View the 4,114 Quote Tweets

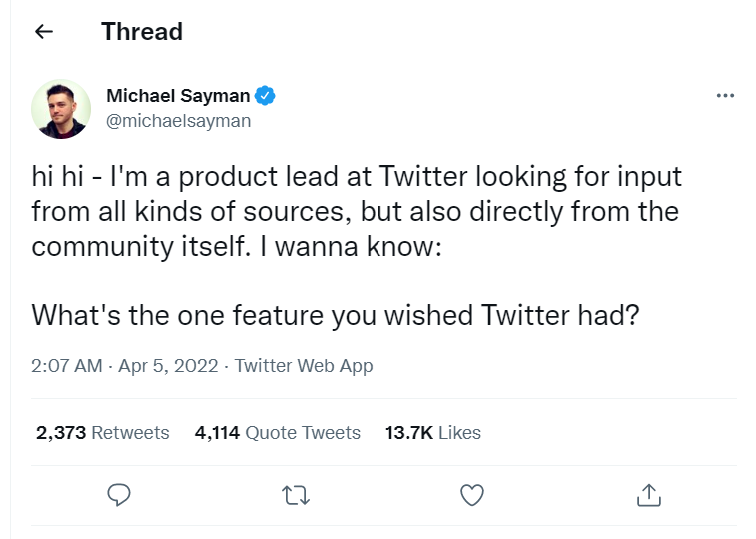278,433
